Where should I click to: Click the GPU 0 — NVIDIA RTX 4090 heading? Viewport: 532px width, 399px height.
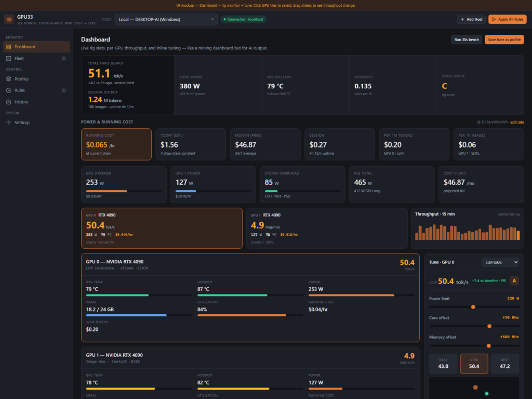tap(115, 262)
